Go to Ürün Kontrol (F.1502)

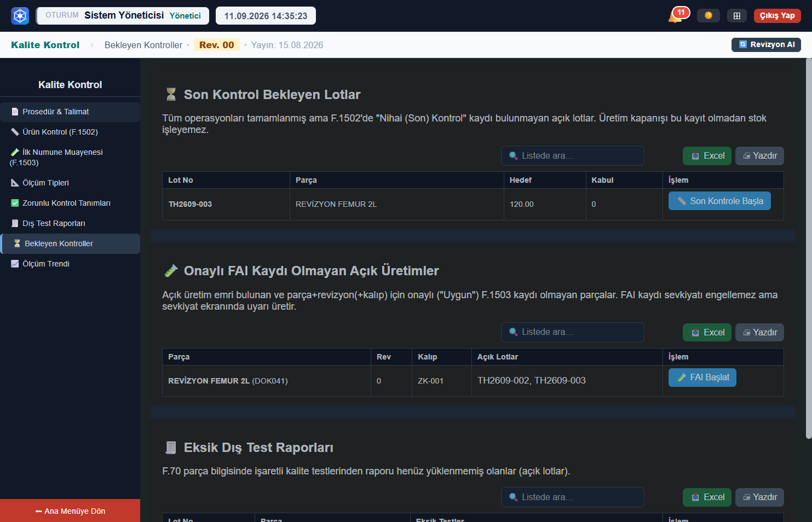pyautogui.click(x=70, y=132)
